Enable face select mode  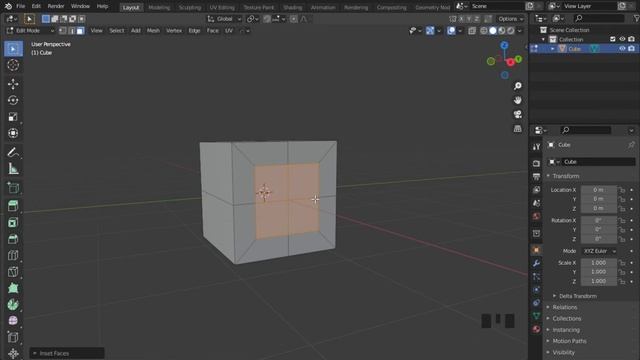[x=80, y=31]
